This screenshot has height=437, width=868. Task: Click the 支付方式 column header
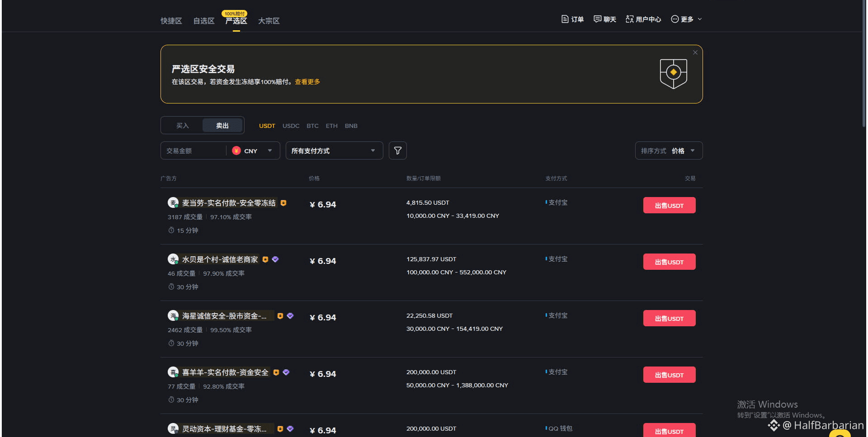click(x=557, y=179)
